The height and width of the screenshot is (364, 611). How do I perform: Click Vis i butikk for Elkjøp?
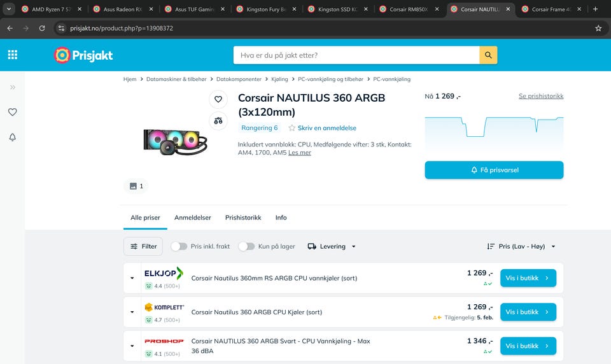coord(528,278)
